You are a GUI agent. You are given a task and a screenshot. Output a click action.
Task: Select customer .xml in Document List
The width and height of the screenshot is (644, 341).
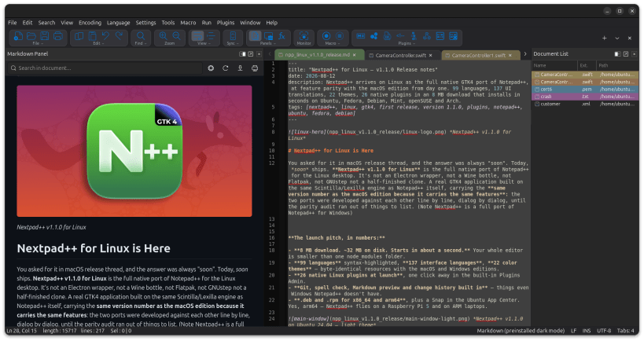(585, 104)
